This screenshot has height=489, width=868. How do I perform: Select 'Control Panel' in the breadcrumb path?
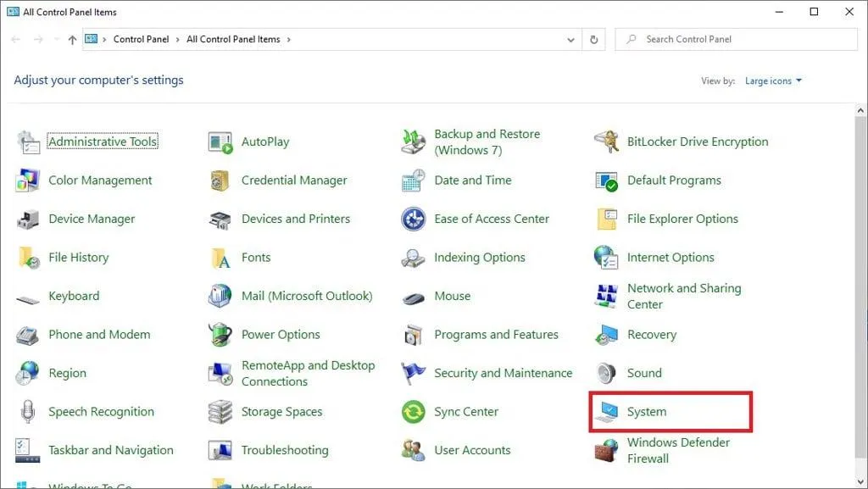tap(140, 39)
